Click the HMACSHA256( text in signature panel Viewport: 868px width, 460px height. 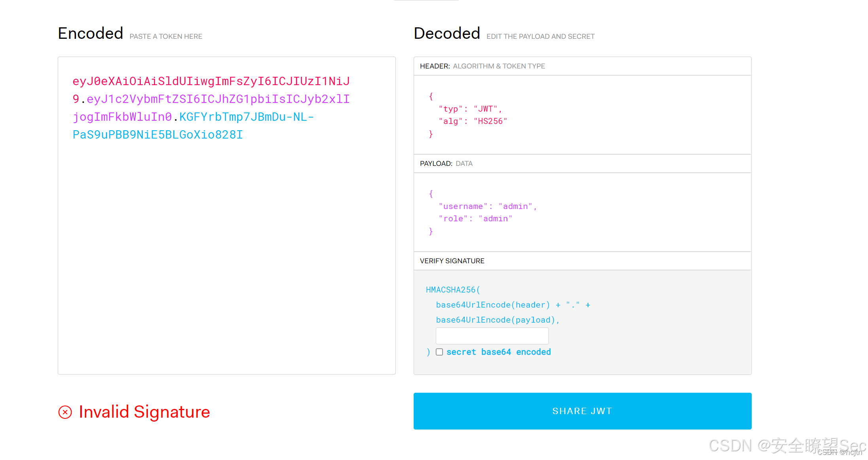(x=453, y=290)
